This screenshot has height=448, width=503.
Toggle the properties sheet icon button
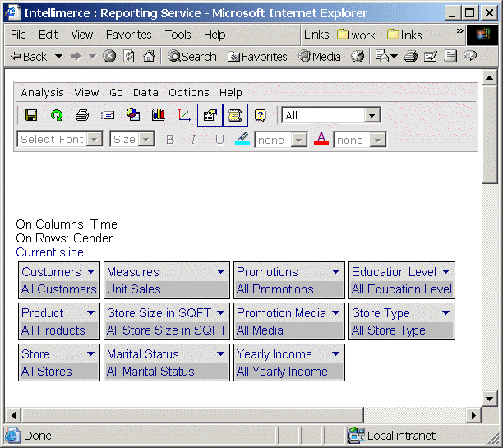pos(210,115)
